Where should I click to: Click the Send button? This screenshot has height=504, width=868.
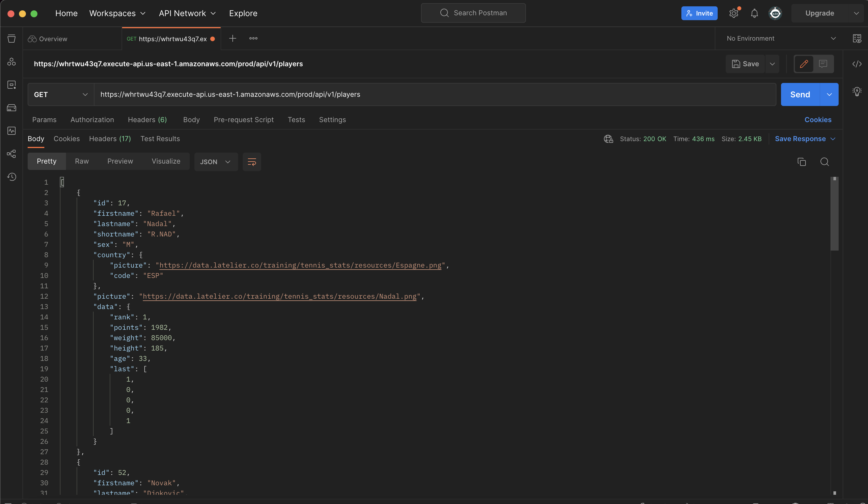click(x=799, y=94)
